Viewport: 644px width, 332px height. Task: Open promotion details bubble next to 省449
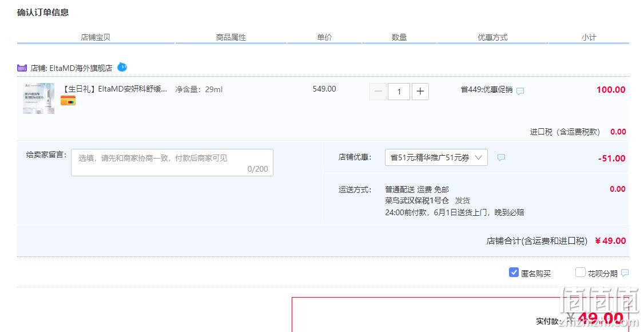(520, 91)
